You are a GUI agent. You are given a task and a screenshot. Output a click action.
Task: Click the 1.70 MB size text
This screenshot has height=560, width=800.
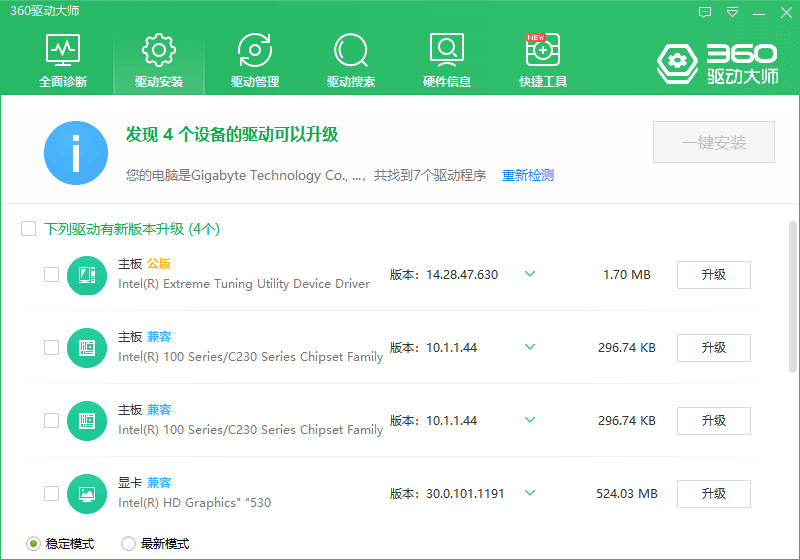(x=627, y=275)
